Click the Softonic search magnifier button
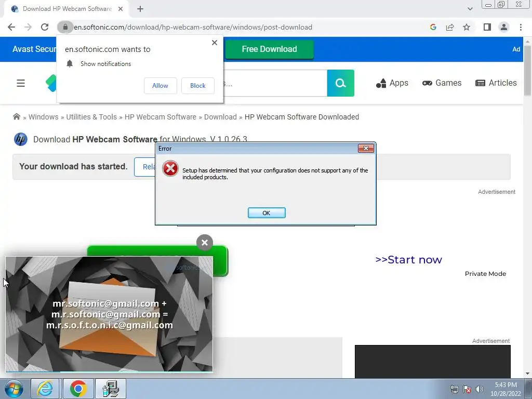This screenshot has width=532, height=399. pyautogui.click(x=341, y=83)
